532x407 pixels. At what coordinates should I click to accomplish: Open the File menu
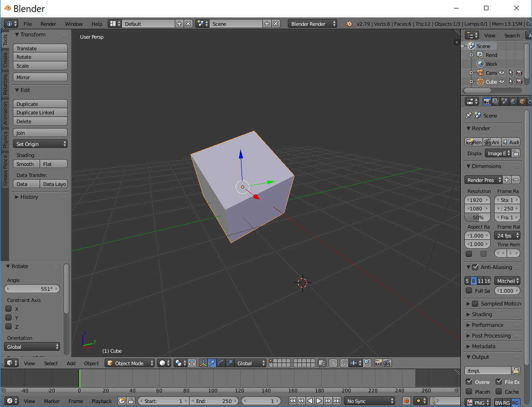click(28, 24)
